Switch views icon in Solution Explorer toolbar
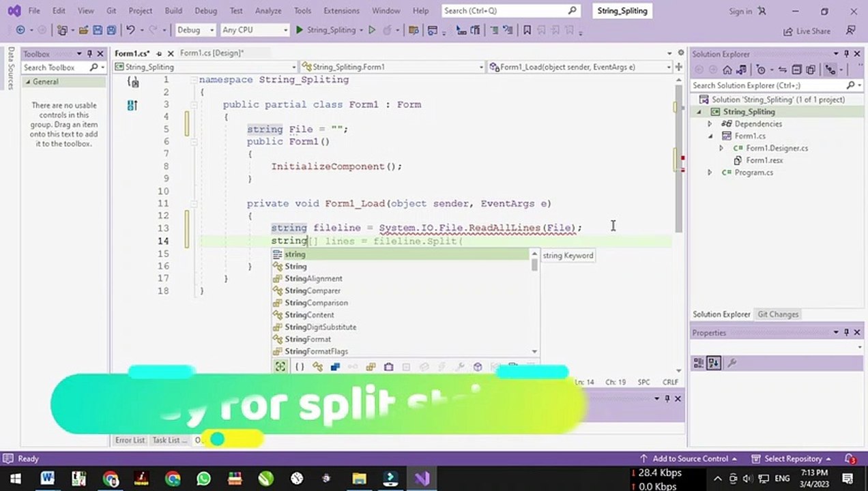Viewport: 868px width, 491px height. (742, 70)
